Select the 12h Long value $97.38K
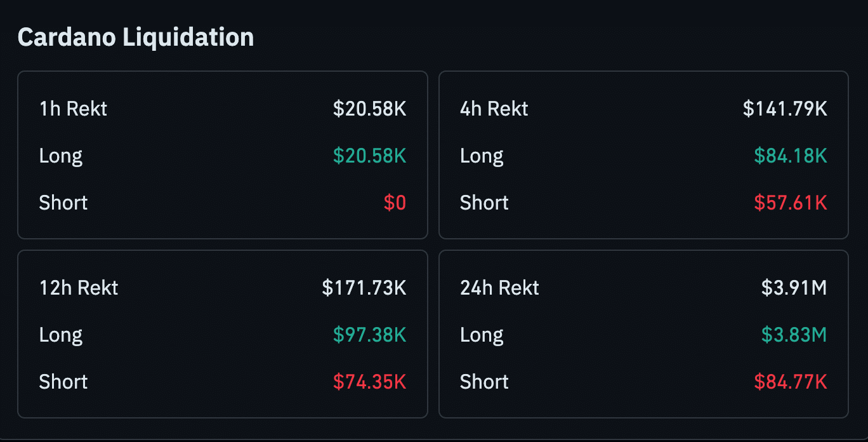Image resolution: width=868 pixels, height=442 pixels. point(369,335)
